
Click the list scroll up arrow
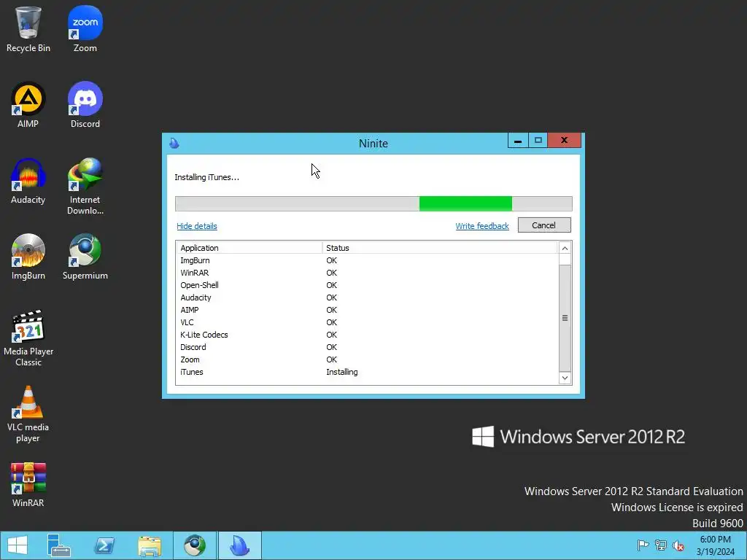coord(565,248)
